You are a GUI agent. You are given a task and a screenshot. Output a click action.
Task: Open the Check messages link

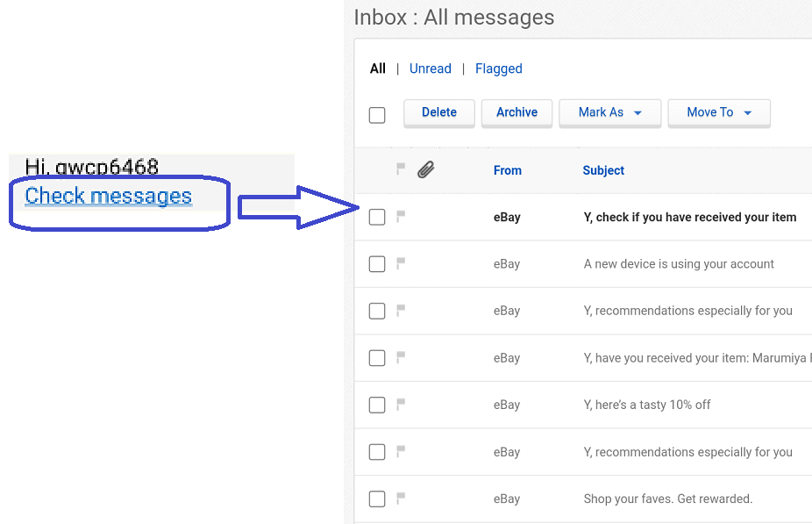click(108, 196)
